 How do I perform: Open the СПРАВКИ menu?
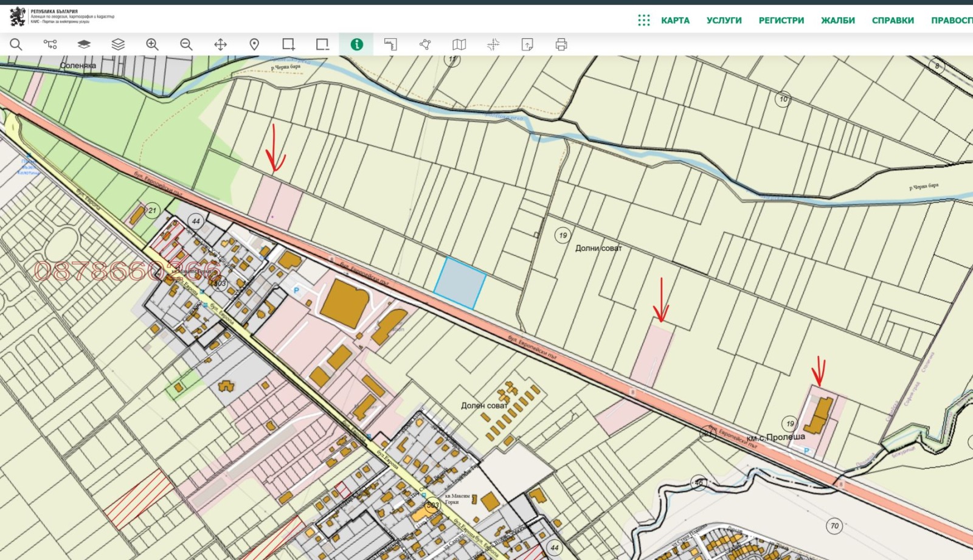tap(893, 20)
